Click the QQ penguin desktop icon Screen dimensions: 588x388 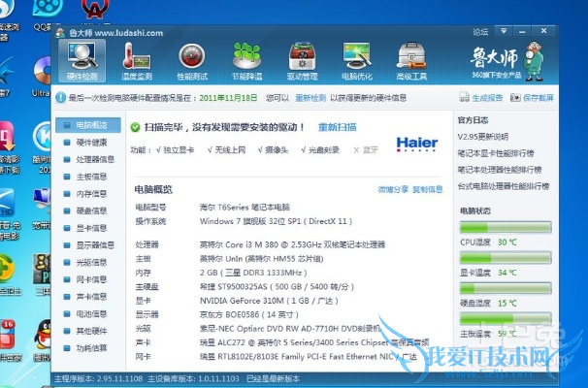point(45,336)
